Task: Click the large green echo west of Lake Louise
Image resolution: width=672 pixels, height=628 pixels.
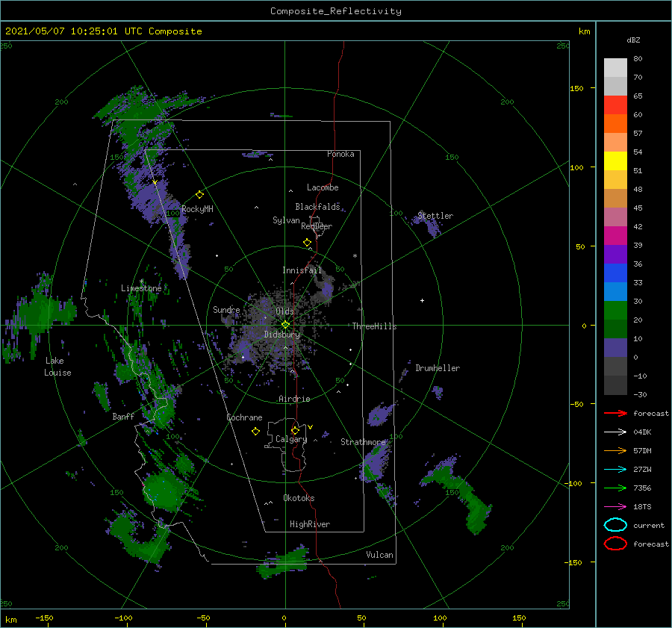Action: point(39,315)
